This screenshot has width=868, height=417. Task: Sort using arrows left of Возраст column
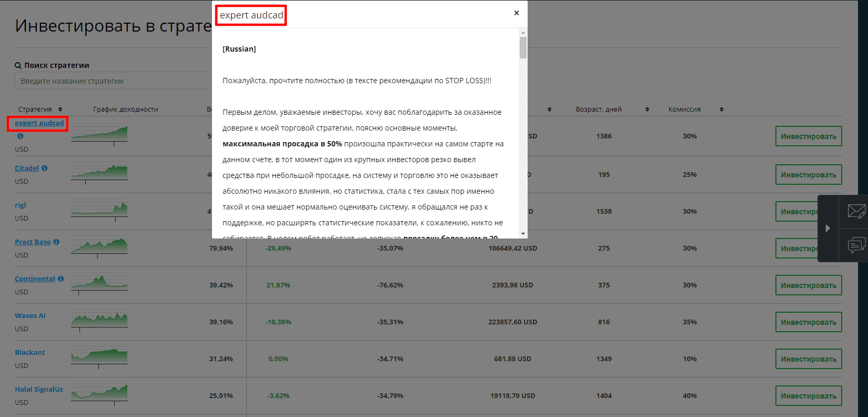pos(549,110)
